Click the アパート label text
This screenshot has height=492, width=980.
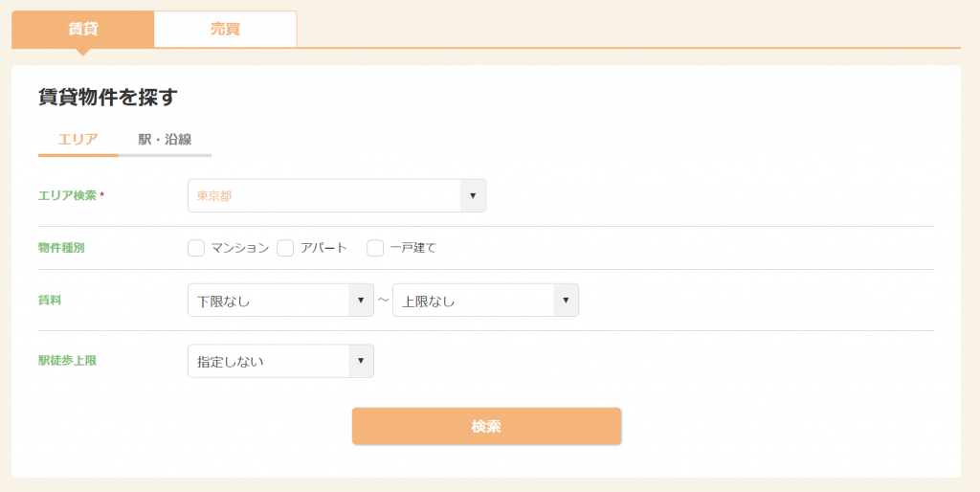[323, 248]
